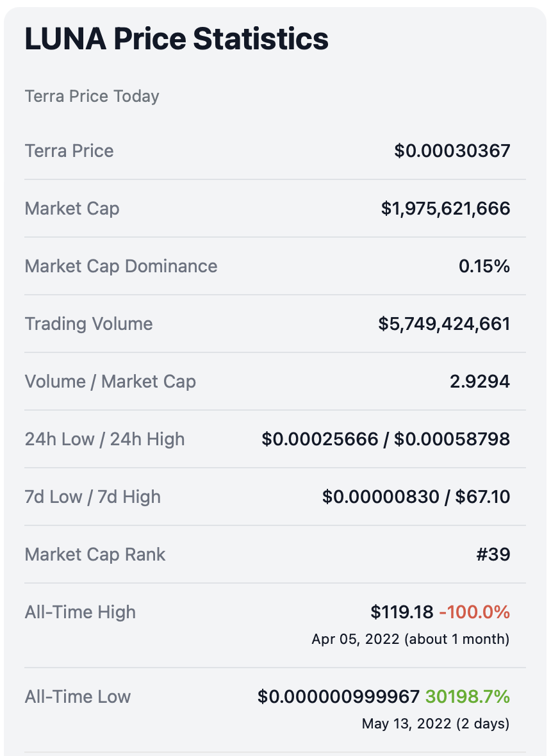The width and height of the screenshot is (551, 756).
Task: Click the Market Cap Dominance label
Action: (x=121, y=267)
